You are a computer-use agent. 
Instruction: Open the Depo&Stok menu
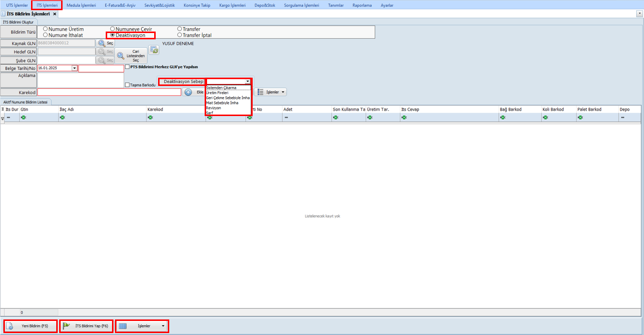pos(265,5)
